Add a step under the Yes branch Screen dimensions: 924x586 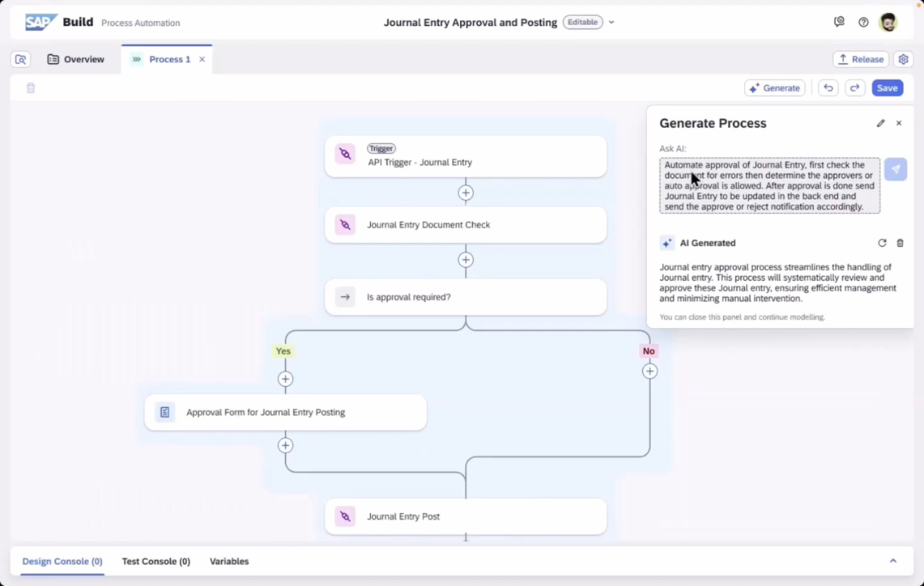pyautogui.click(x=285, y=380)
